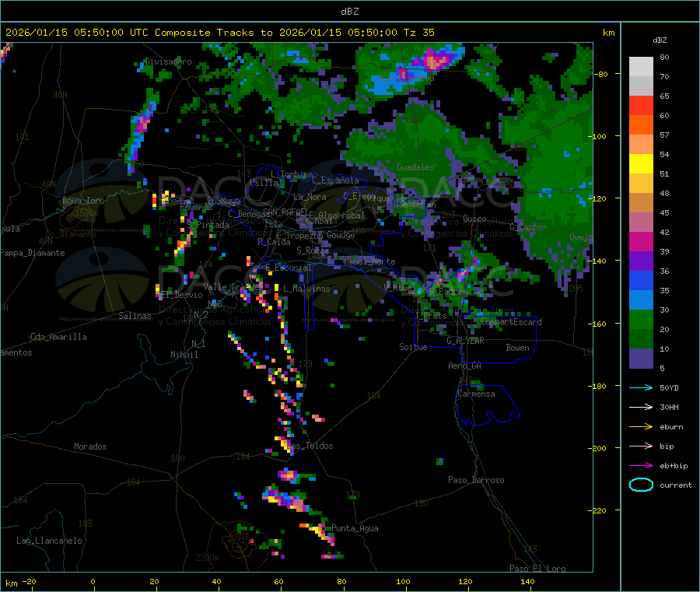This screenshot has width=700, height=592.
Task: Click the '80' dBZ value label in legend
Action: point(664,57)
